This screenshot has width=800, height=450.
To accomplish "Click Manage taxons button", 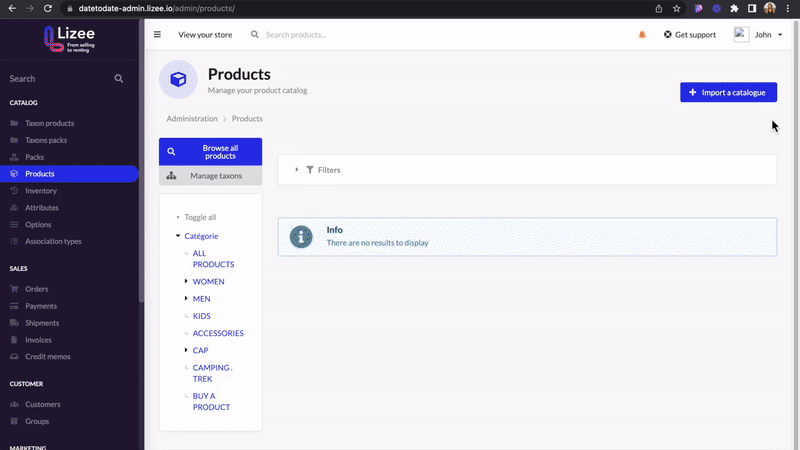I will click(x=210, y=176).
